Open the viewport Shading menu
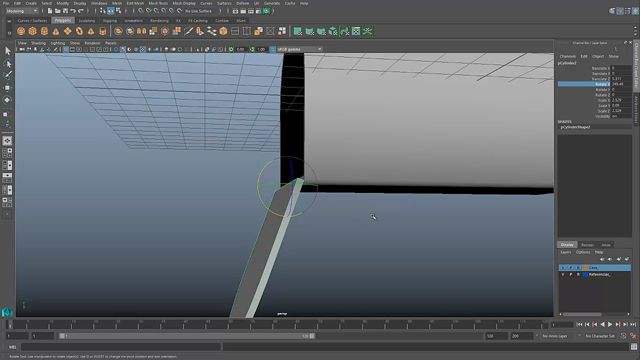 pyautogui.click(x=39, y=43)
